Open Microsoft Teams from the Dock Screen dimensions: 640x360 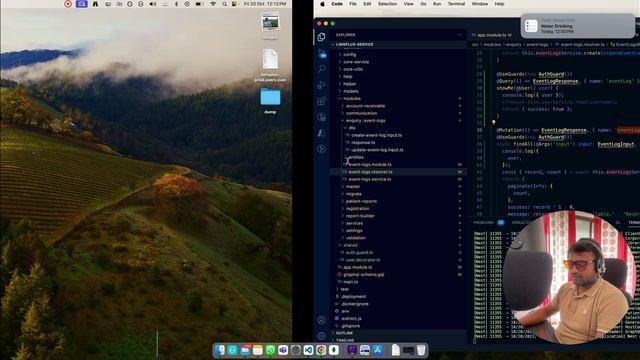(283, 350)
